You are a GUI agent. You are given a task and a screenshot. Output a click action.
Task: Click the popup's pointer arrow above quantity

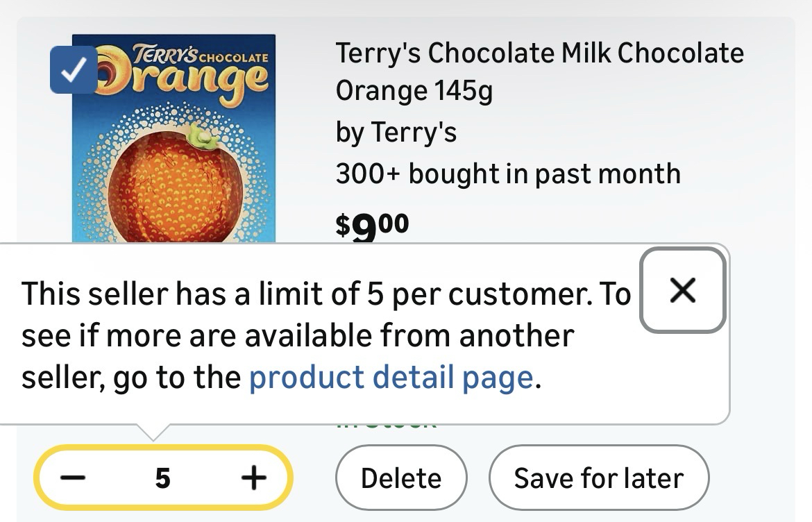pyautogui.click(x=151, y=432)
